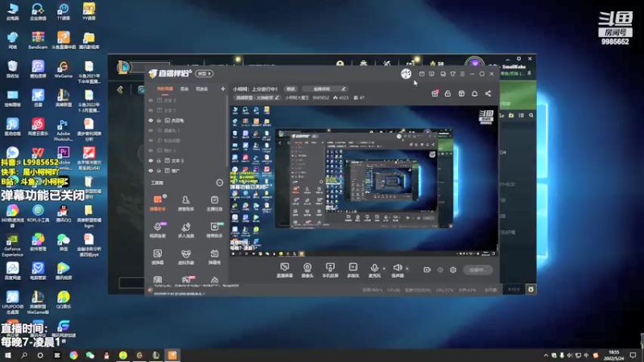Open Windows notification center

click(633, 355)
